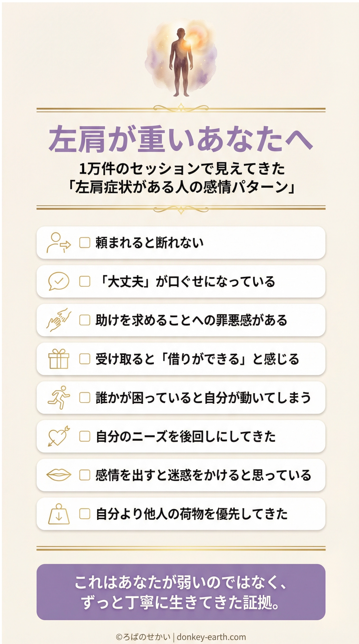Viewport: 359px width, 644px height.
Task: Click the running person icon
Action: (x=59, y=397)
